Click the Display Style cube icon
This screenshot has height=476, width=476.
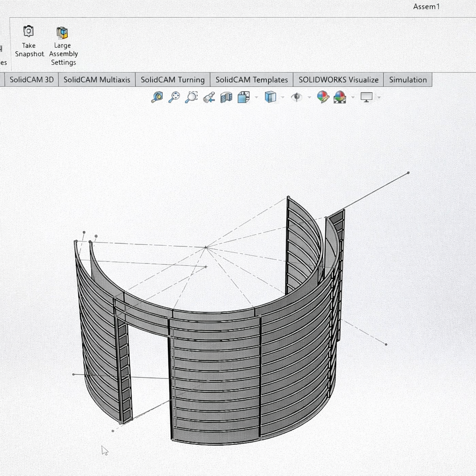270,97
